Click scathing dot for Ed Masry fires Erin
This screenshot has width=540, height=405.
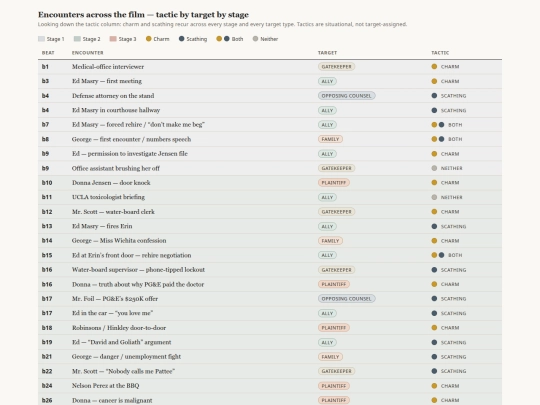(434, 226)
